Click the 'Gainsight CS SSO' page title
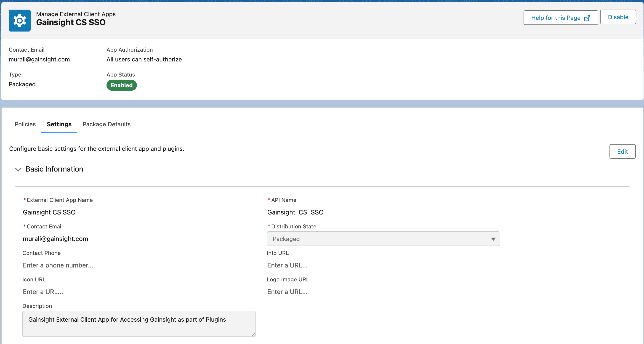 tap(71, 22)
